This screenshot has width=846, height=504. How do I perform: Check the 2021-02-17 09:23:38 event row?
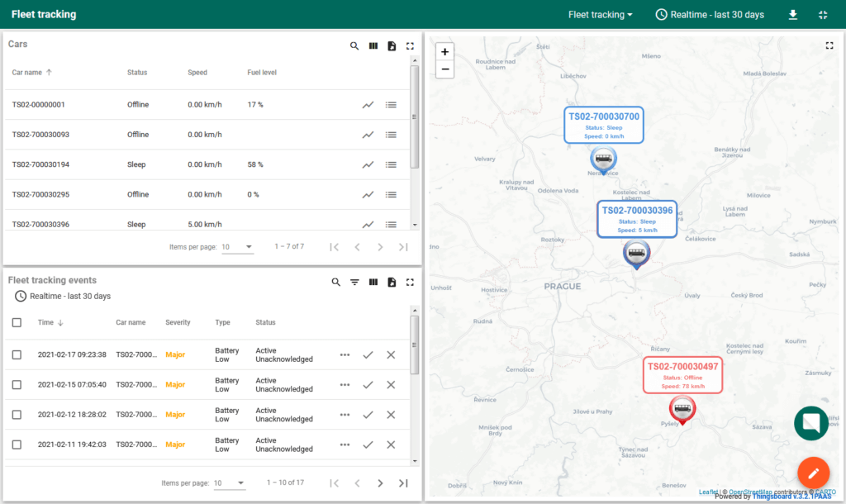[x=17, y=354]
